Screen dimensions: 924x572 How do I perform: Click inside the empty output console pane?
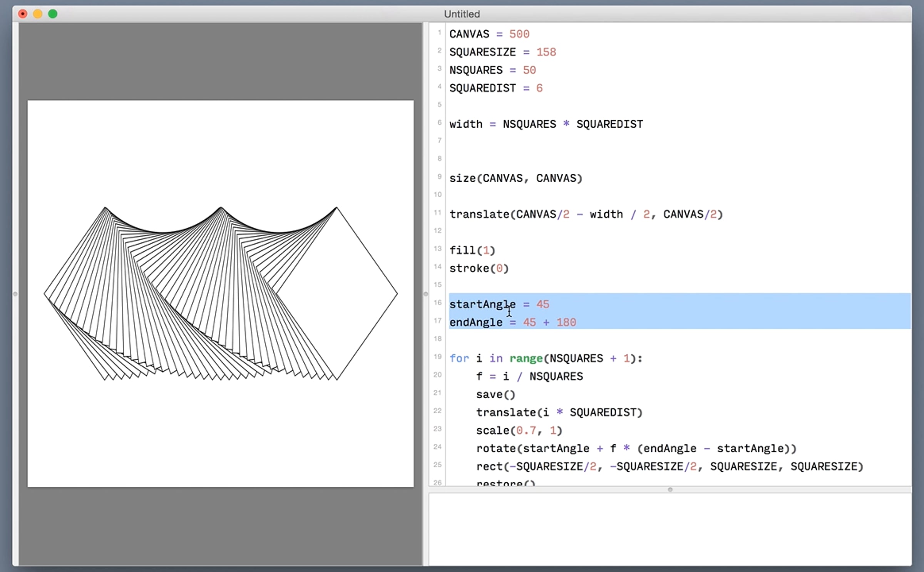click(x=670, y=530)
